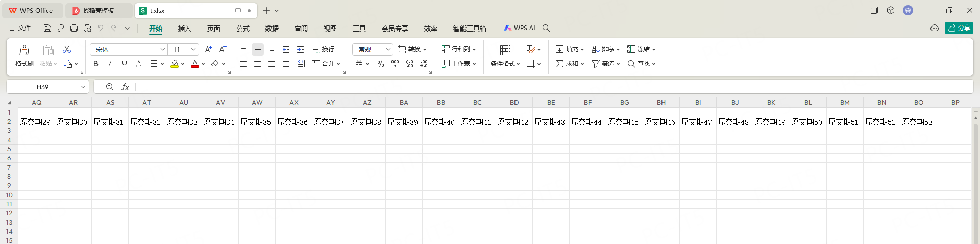Image resolution: width=980 pixels, height=244 pixels.
Task: Click the Cut scissors icon
Action: click(x=67, y=49)
